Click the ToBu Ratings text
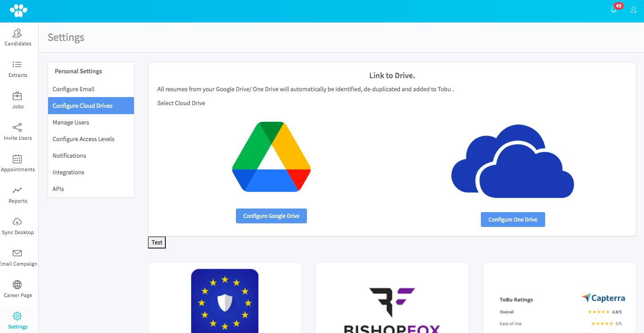The width and height of the screenshot is (644, 333). (516, 300)
